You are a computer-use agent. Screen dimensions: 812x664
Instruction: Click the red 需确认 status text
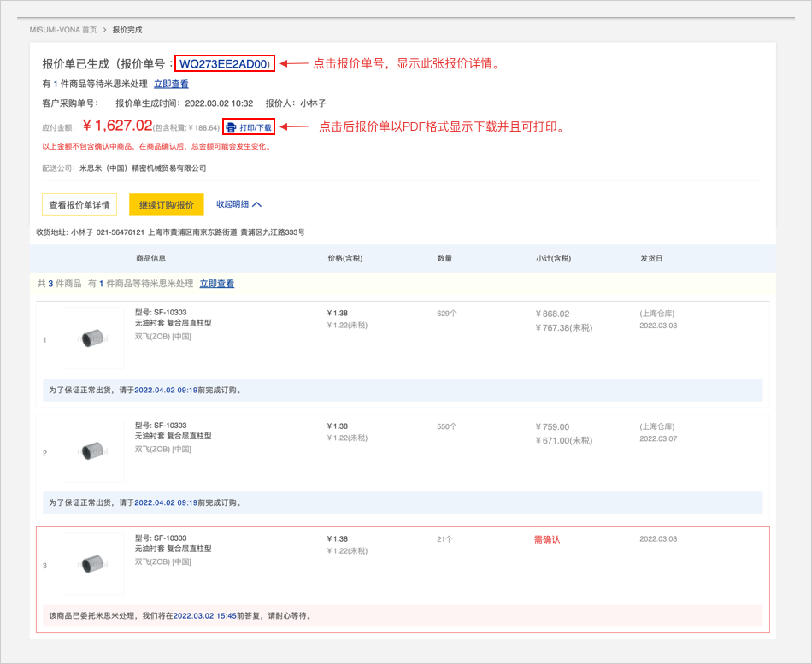(x=547, y=539)
